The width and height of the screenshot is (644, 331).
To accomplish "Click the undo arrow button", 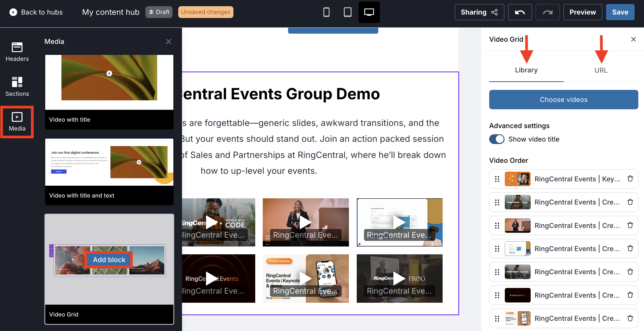I will pos(520,12).
